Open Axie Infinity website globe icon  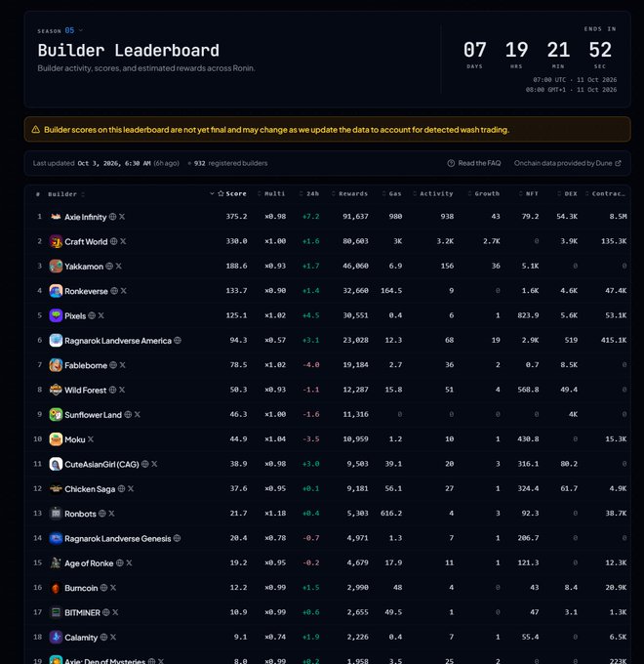[112, 217]
